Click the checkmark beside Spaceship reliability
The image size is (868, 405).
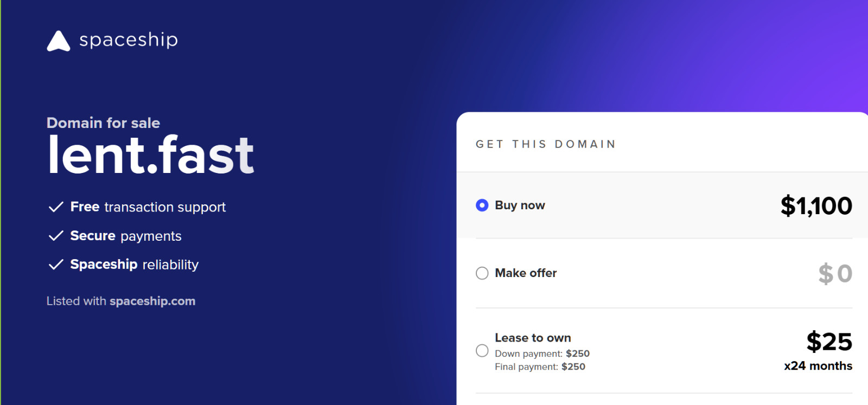(x=54, y=265)
